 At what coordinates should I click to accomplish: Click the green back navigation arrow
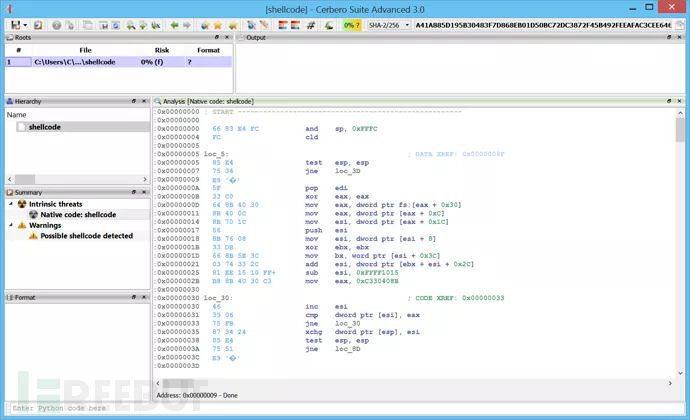pos(176,24)
